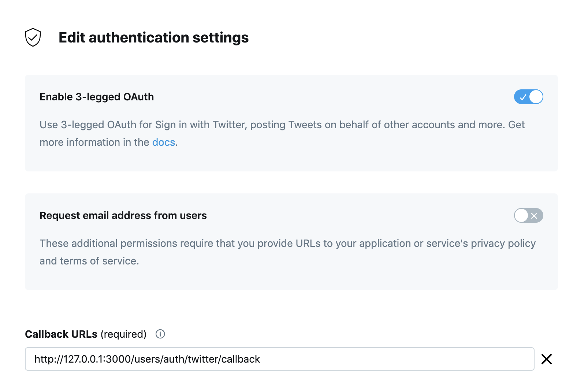This screenshot has height=378, width=588.
Task: Click the "Edit authentication settings" heading
Action: pyautogui.click(x=153, y=37)
